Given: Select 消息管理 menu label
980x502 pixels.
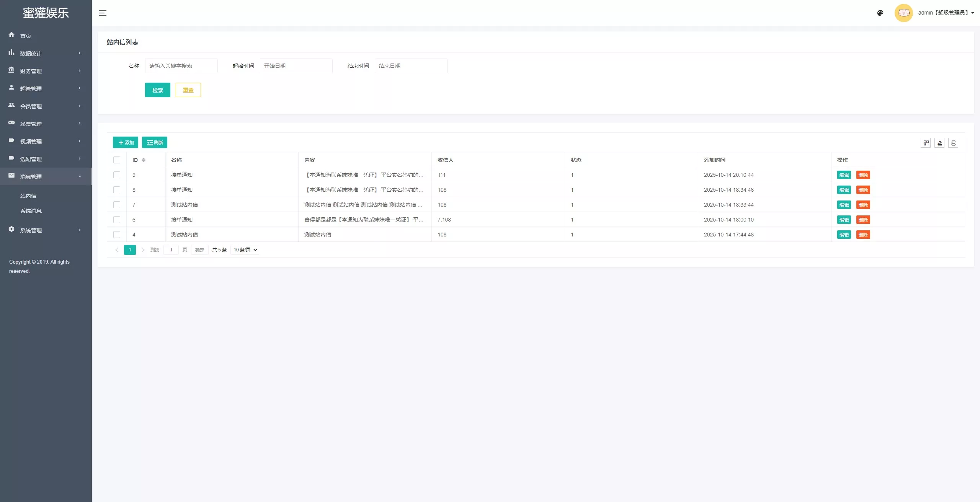Looking at the screenshot, I should click(x=31, y=177).
